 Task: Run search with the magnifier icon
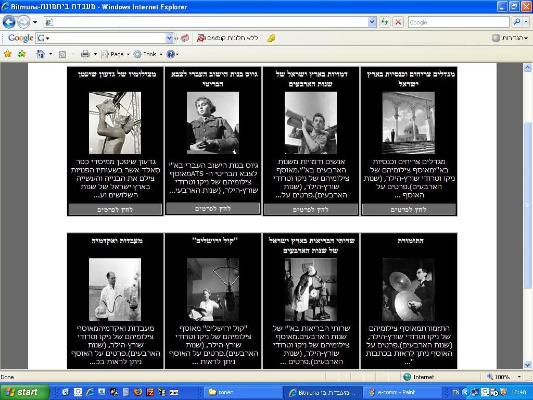(517, 22)
